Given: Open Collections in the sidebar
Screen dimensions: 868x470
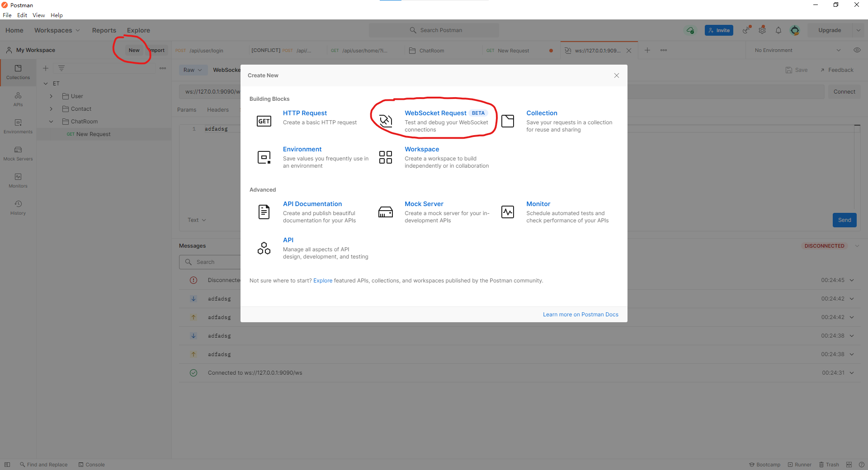Looking at the screenshot, I should point(18,72).
